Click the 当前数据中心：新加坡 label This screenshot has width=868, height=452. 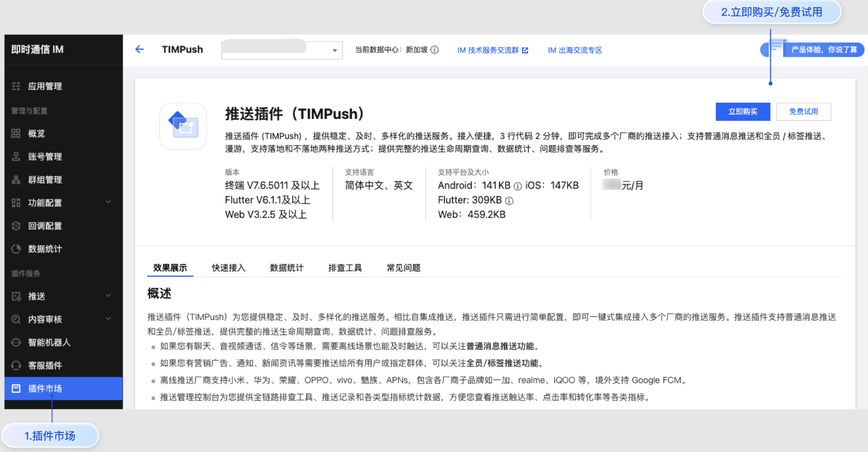391,50
